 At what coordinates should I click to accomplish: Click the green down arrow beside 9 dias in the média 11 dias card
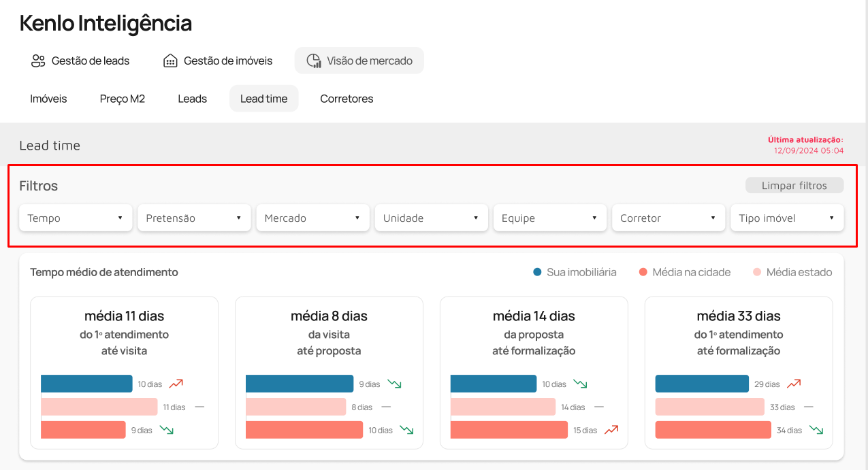(x=167, y=430)
